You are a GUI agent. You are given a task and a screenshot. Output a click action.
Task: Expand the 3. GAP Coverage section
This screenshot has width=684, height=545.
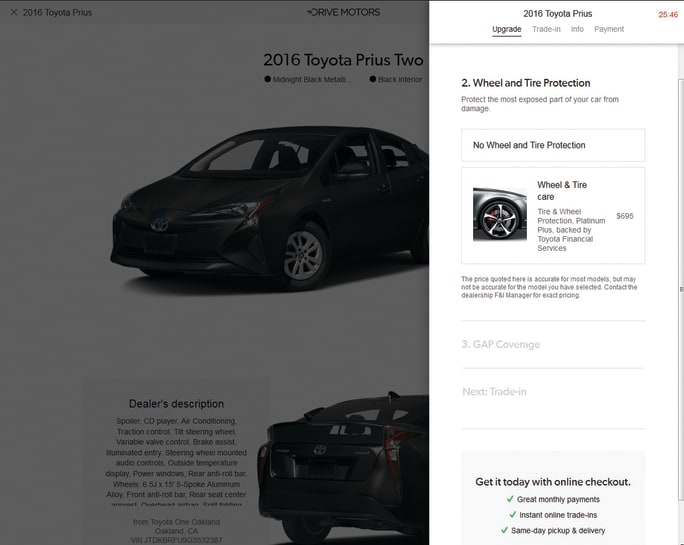click(501, 345)
